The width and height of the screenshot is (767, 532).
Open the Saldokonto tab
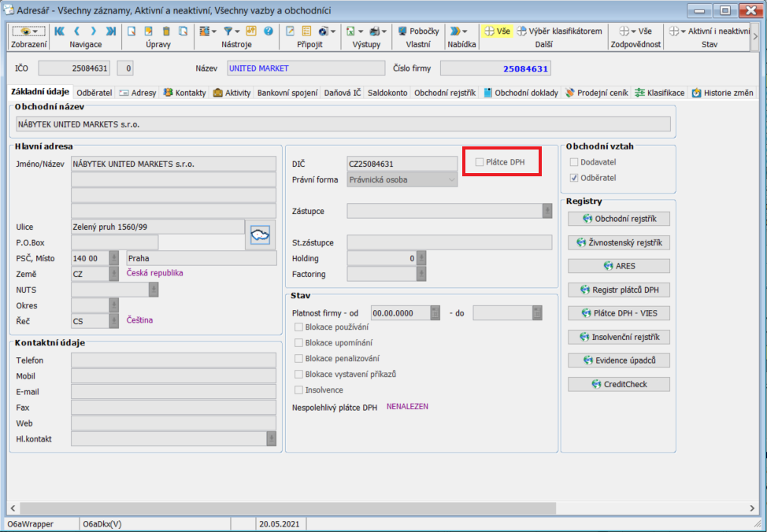[387, 93]
